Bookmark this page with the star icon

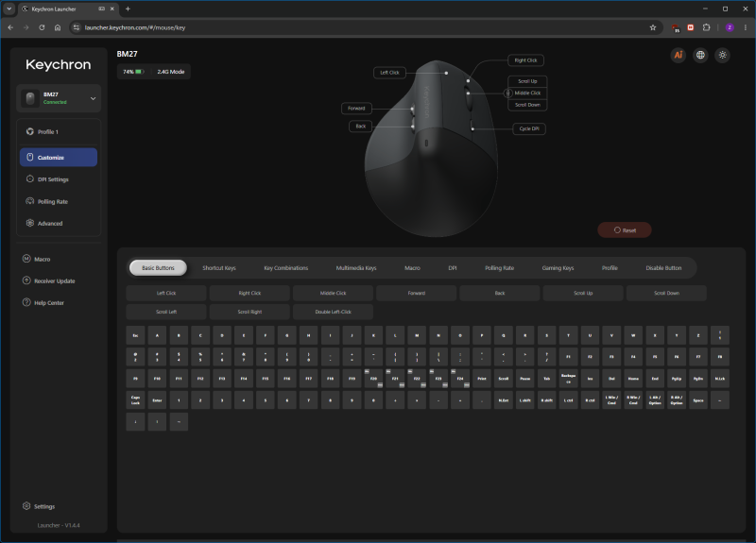(653, 27)
